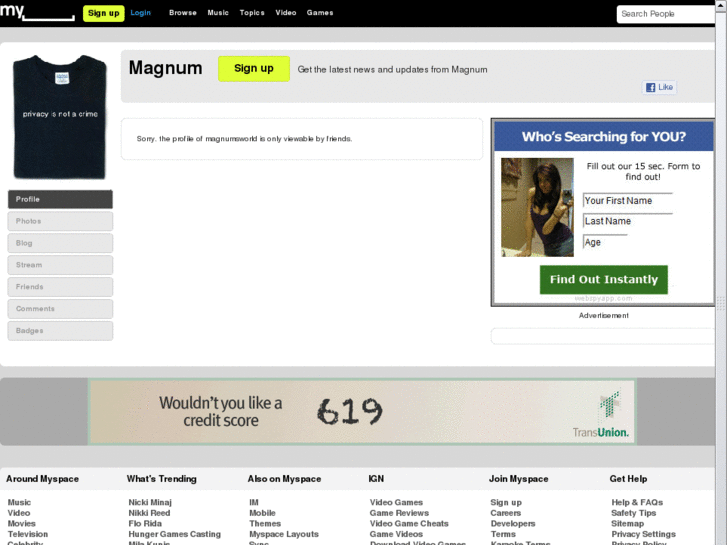Open the Login link

click(140, 13)
